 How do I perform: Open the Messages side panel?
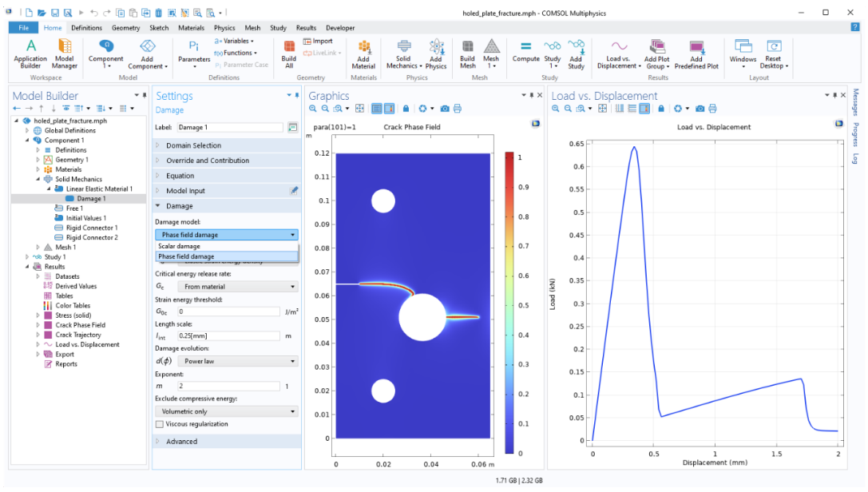coord(856,101)
